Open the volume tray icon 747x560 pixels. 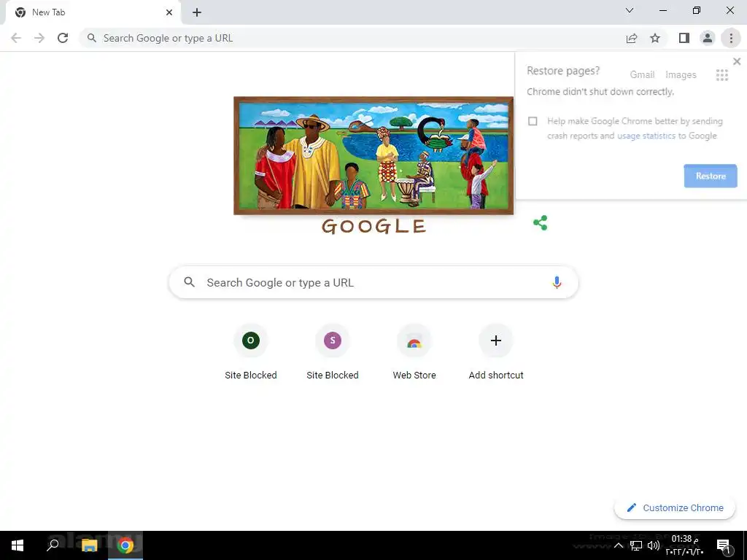pos(653,545)
